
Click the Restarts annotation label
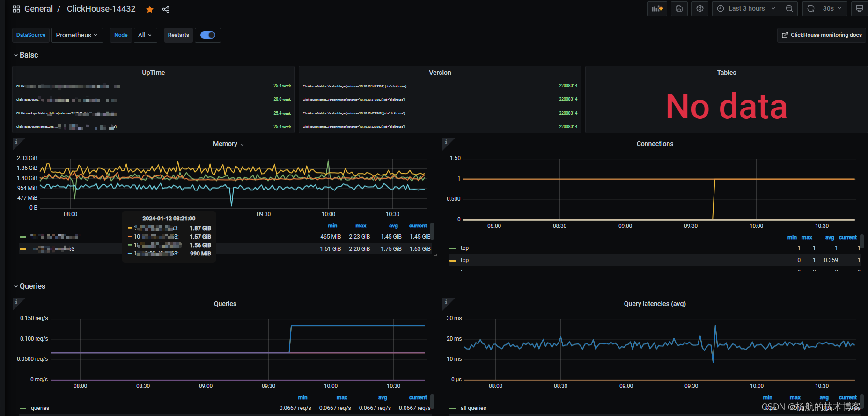(178, 35)
